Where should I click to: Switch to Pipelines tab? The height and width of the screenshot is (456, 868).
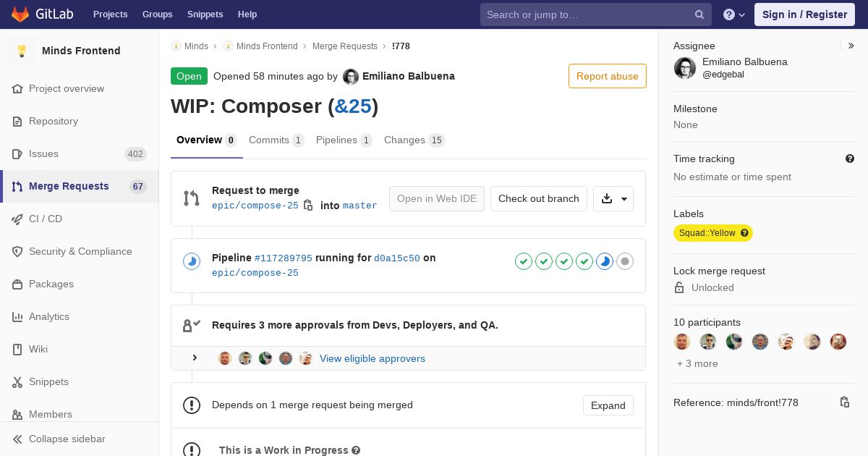click(344, 140)
